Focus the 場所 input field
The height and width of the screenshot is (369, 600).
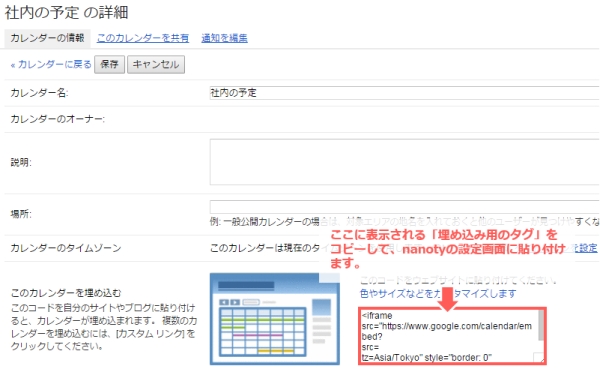click(404, 207)
